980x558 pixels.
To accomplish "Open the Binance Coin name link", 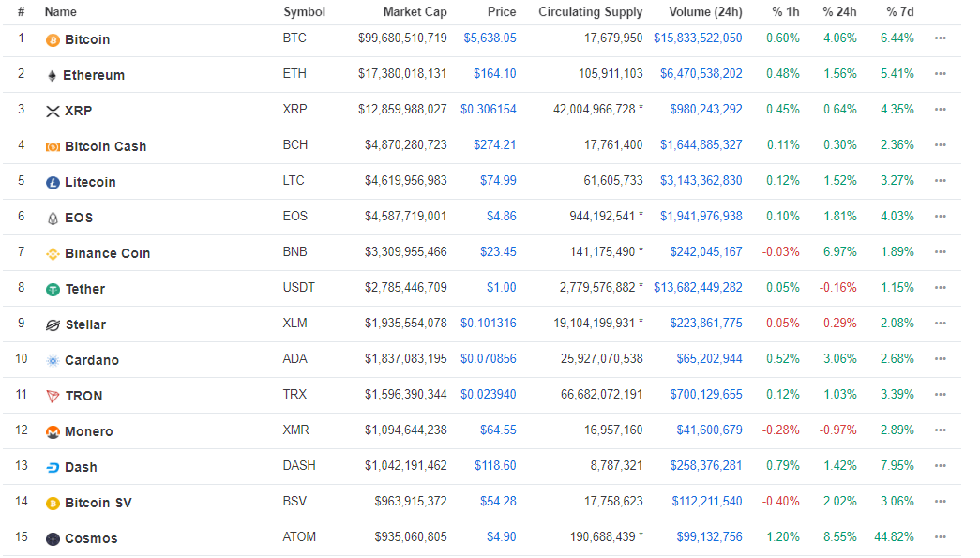I will pyautogui.click(x=108, y=253).
